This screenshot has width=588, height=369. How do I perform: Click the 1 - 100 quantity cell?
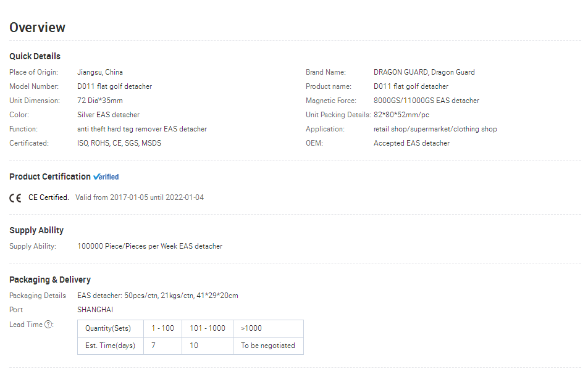tap(163, 328)
